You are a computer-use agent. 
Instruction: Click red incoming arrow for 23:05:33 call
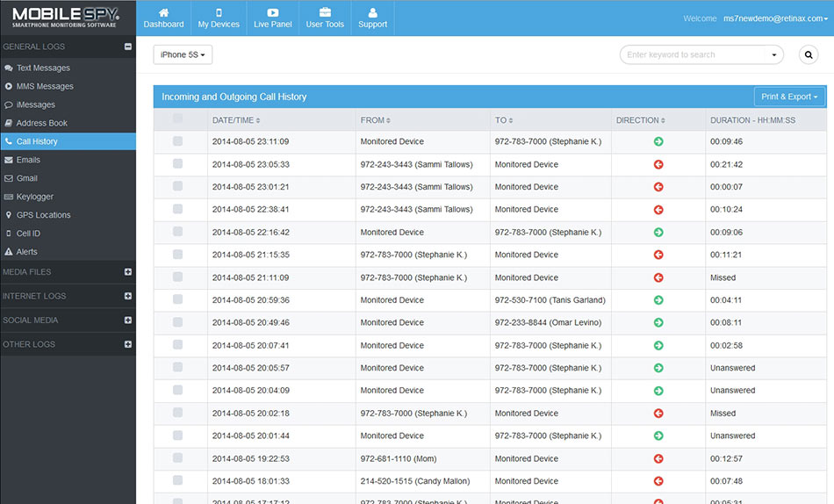658,164
